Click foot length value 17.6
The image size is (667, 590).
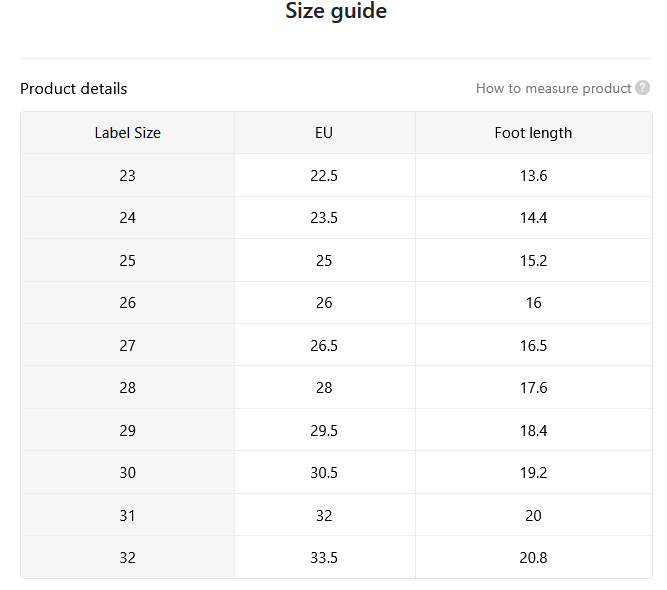pyautogui.click(x=533, y=388)
